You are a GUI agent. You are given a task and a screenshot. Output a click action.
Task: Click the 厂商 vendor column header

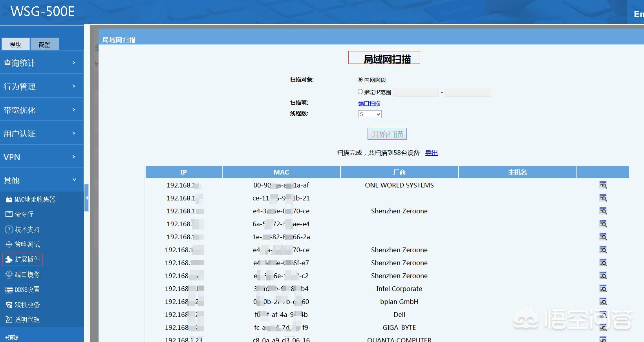pyautogui.click(x=399, y=172)
